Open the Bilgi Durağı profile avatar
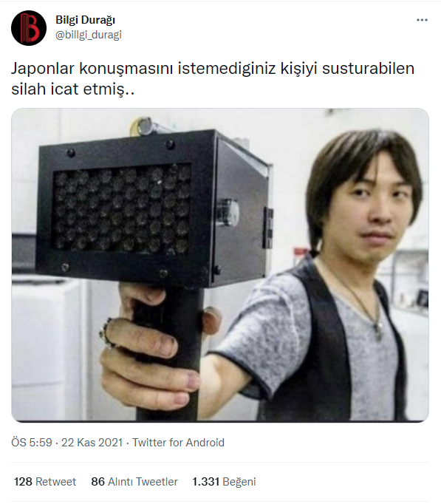Viewport: 441px width, 504px height. tap(29, 28)
